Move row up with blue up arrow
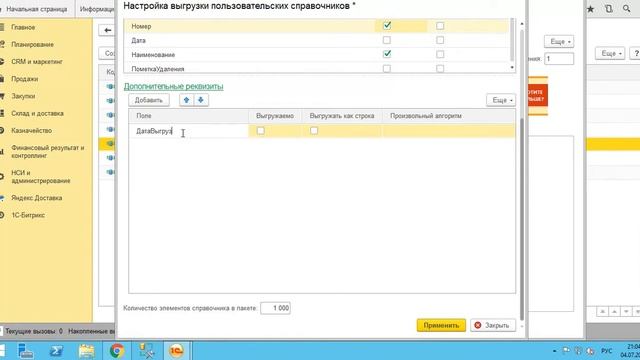 pos(187,100)
